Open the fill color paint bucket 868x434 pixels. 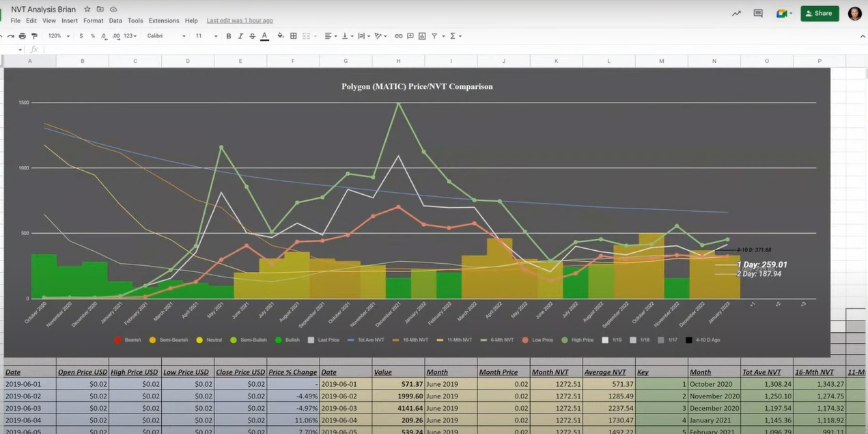point(280,36)
